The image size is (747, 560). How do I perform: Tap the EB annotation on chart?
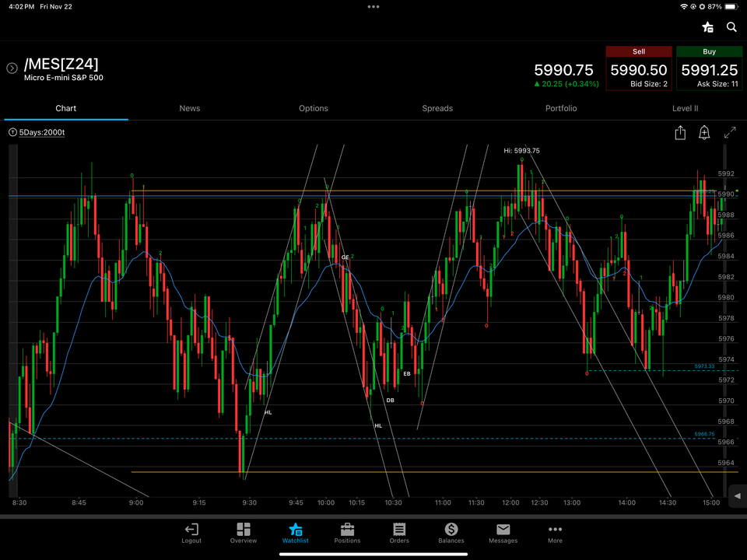[x=407, y=374]
